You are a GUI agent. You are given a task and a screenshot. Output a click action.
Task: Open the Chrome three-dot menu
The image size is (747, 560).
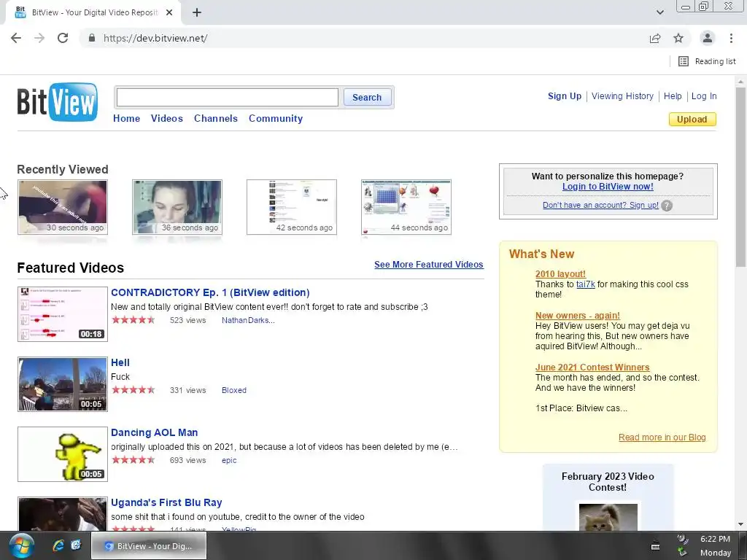coord(731,38)
